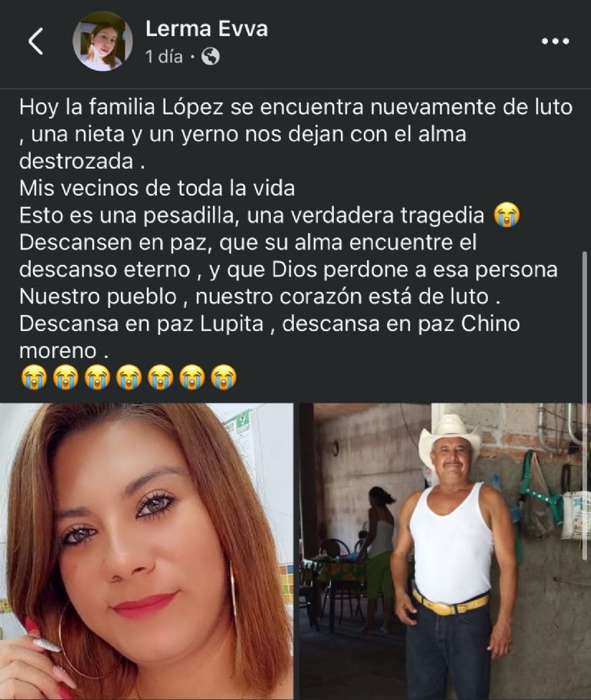Click the 'Descansen en paz' text line
591x700 pixels.
248,243
